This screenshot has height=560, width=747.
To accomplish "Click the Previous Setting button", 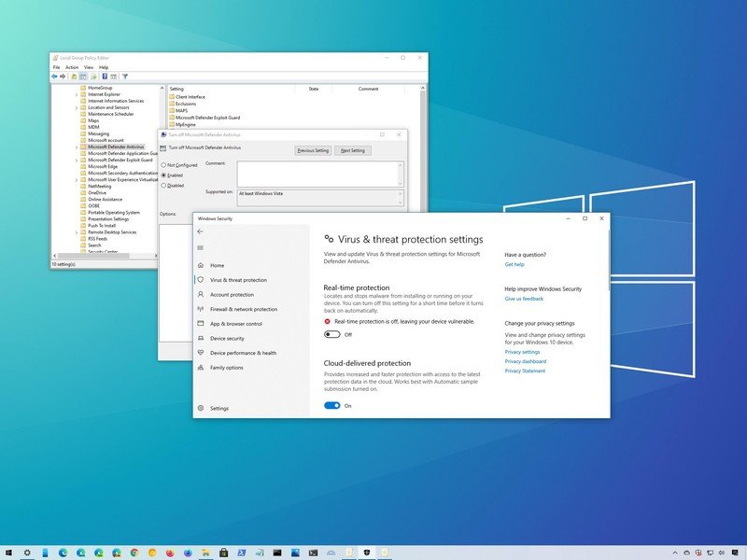I will tap(313, 150).
